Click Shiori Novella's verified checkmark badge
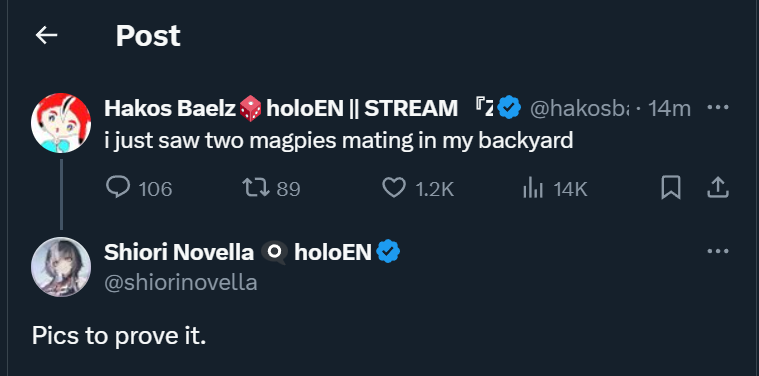This screenshot has width=759, height=376. [388, 252]
